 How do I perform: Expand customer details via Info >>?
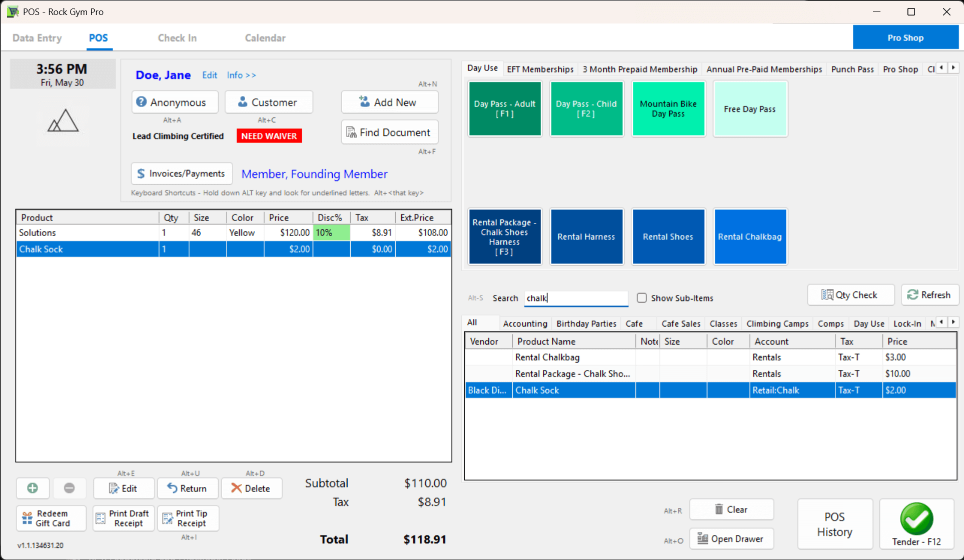coord(241,75)
